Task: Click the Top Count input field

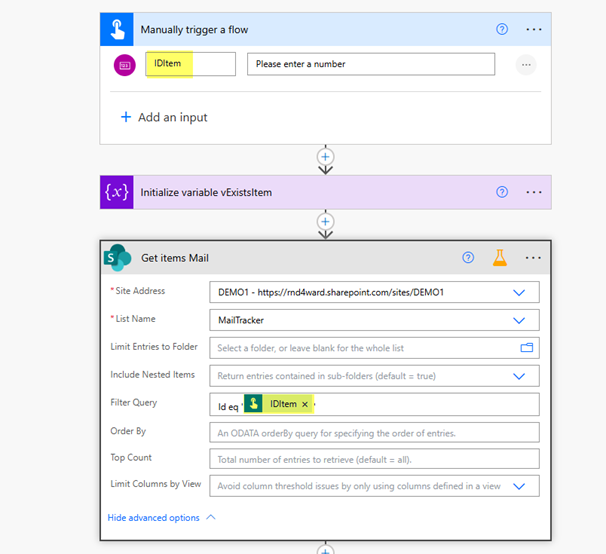Action: click(x=374, y=459)
